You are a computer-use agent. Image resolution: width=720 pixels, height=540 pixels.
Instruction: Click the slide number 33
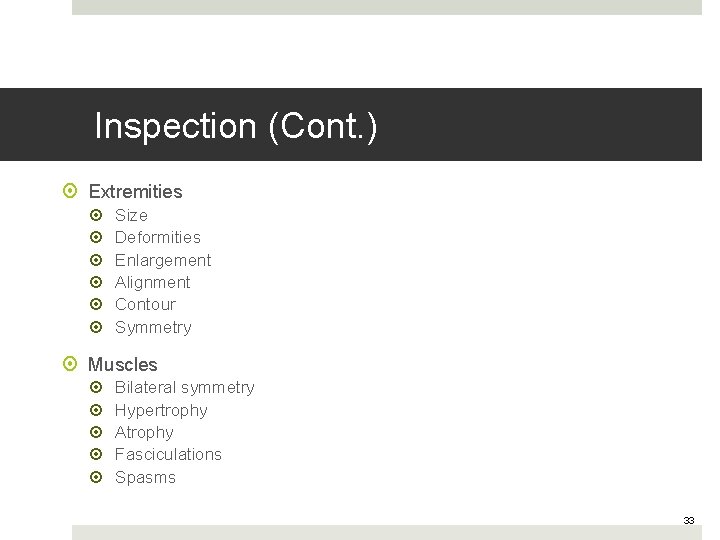pyautogui.click(x=688, y=520)
